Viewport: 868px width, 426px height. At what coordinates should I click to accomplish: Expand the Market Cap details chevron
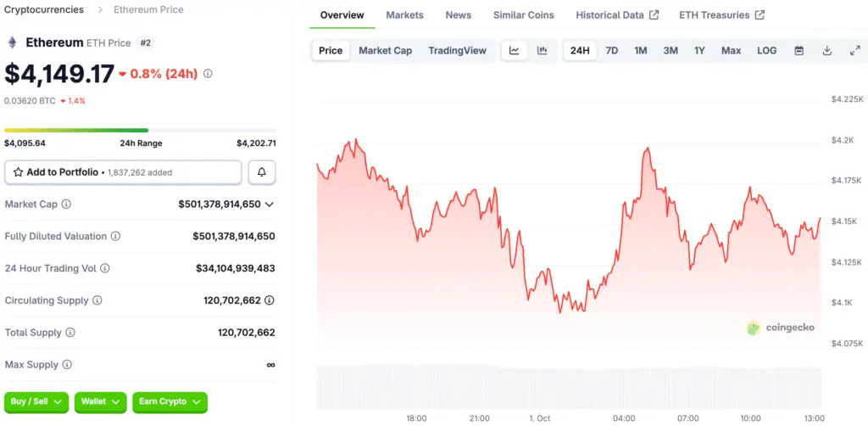[270, 205]
